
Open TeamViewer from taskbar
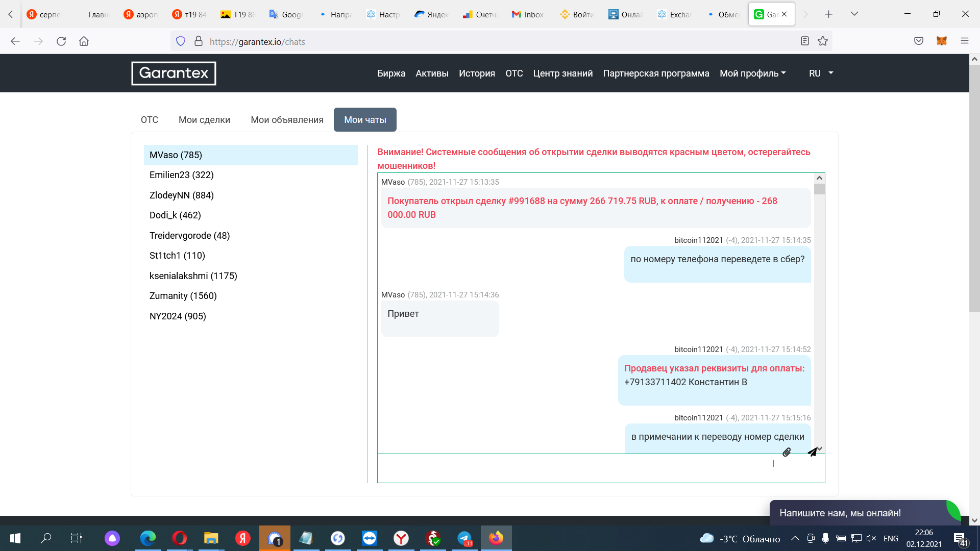click(370, 538)
